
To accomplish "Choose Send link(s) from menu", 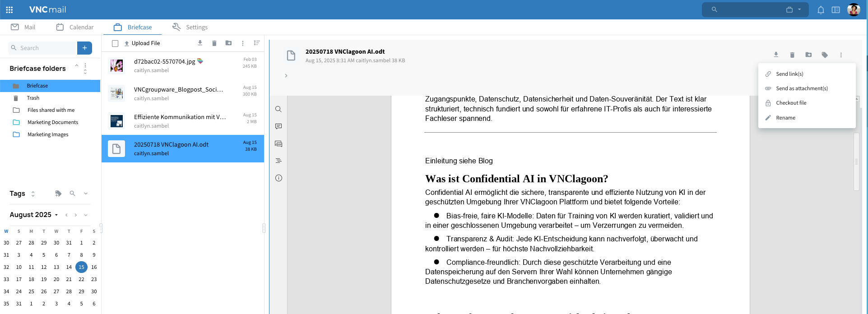I will (x=807, y=74).
